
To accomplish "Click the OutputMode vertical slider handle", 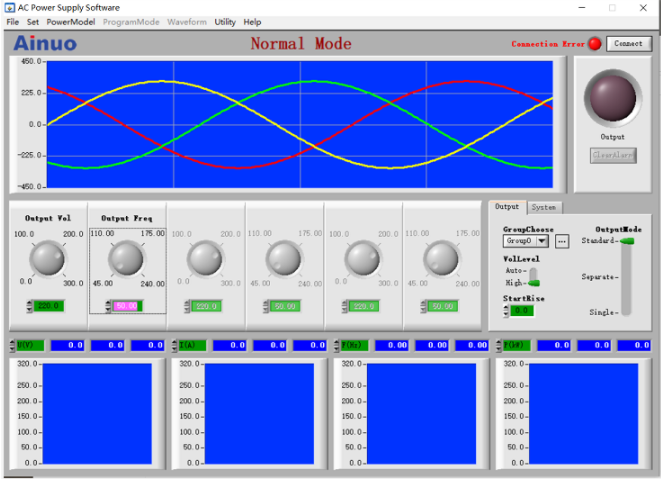I will click(627, 241).
